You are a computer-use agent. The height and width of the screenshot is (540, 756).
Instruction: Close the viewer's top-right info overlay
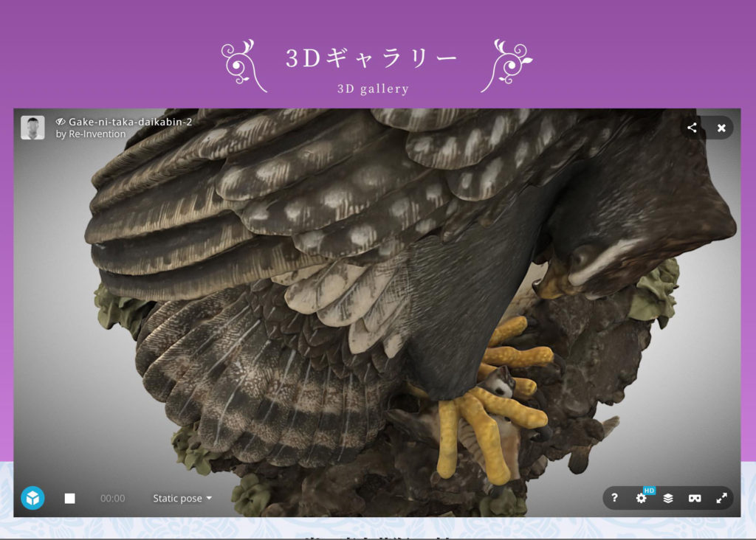(721, 128)
